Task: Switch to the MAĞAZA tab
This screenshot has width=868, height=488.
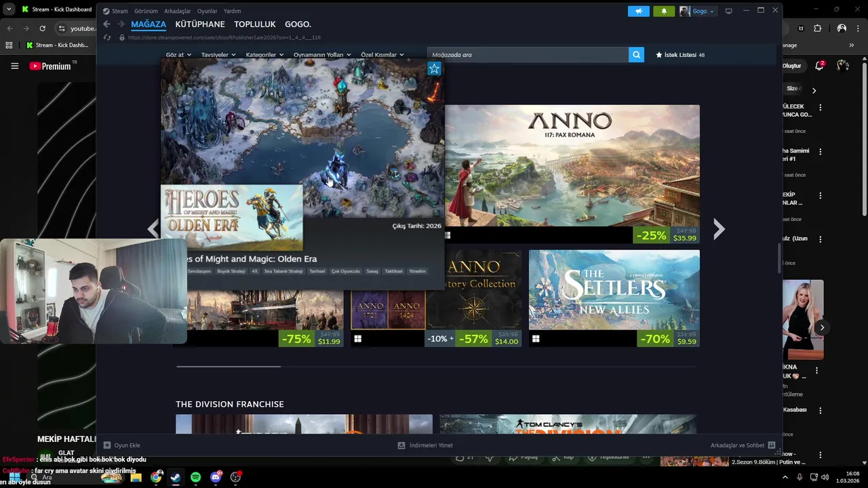Action: [x=149, y=24]
